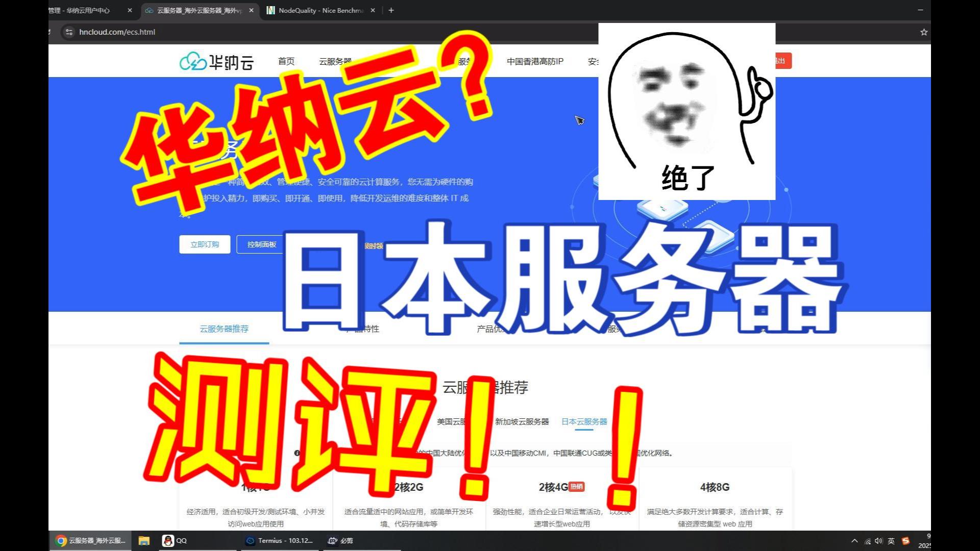Click the 华纳云 cloud logo
This screenshot has height=551, width=980.
[x=216, y=62]
